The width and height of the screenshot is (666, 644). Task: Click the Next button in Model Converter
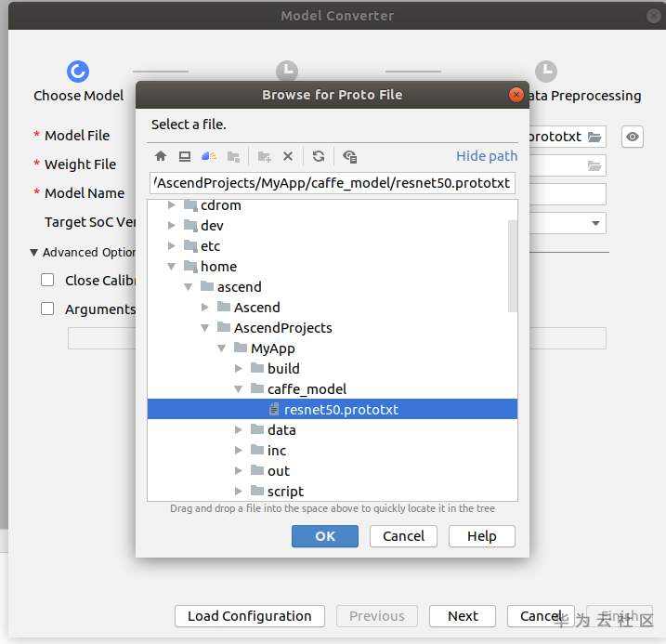[x=463, y=616]
